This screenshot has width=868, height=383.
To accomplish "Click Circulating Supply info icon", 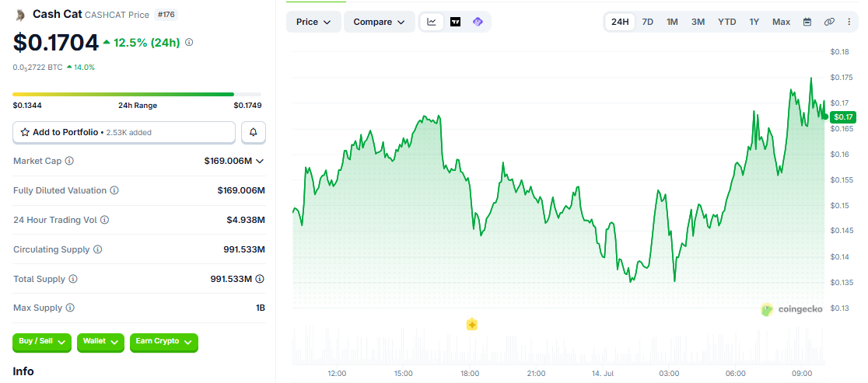I will (x=97, y=249).
